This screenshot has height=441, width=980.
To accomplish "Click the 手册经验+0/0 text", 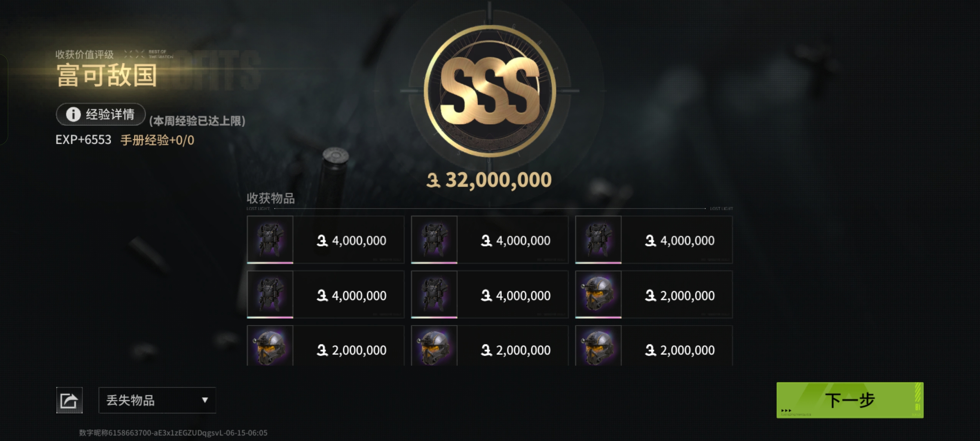I will coord(157,140).
